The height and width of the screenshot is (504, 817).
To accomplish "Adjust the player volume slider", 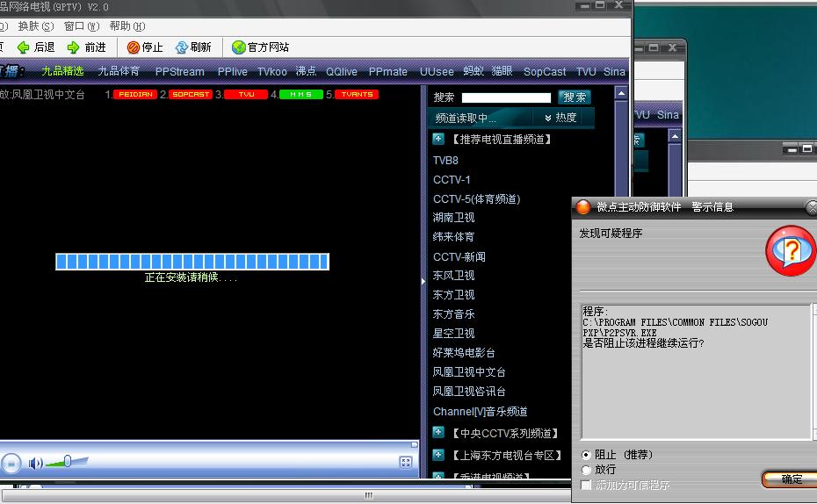I will pyautogui.click(x=67, y=461).
